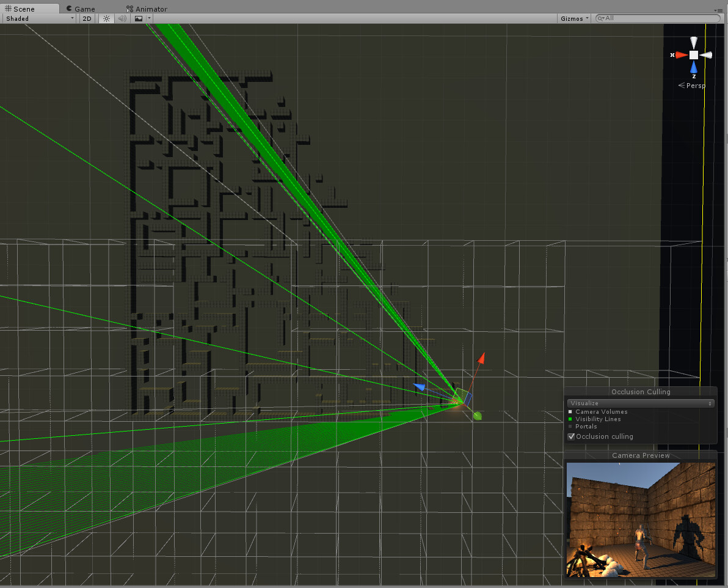Toggle scene lighting in the Scene toolbar
This screenshot has width=728, height=588.
click(x=106, y=18)
